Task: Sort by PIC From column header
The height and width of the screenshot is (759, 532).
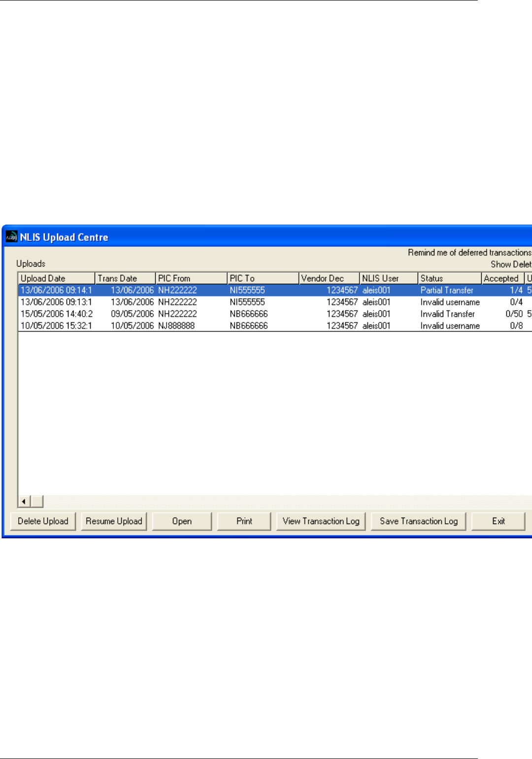Action: click(191, 278)
